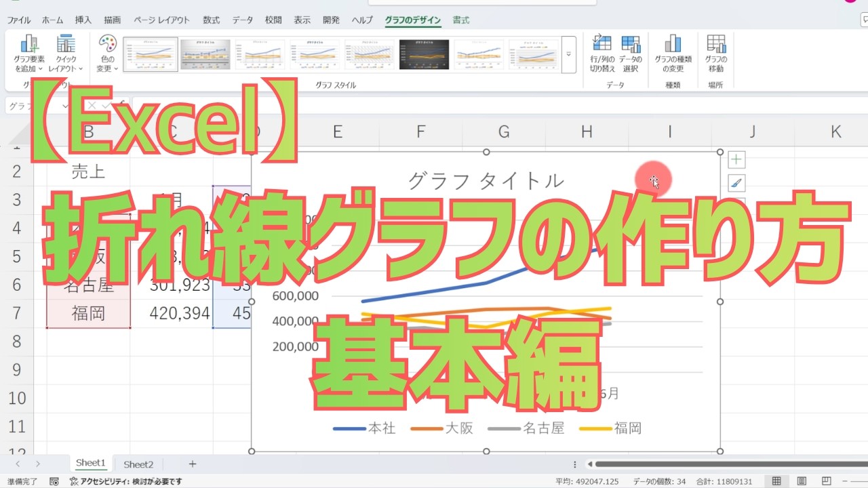868x488 pixels.
Task: Switch to Normal view icon in status bar
Action: (776, 481)
